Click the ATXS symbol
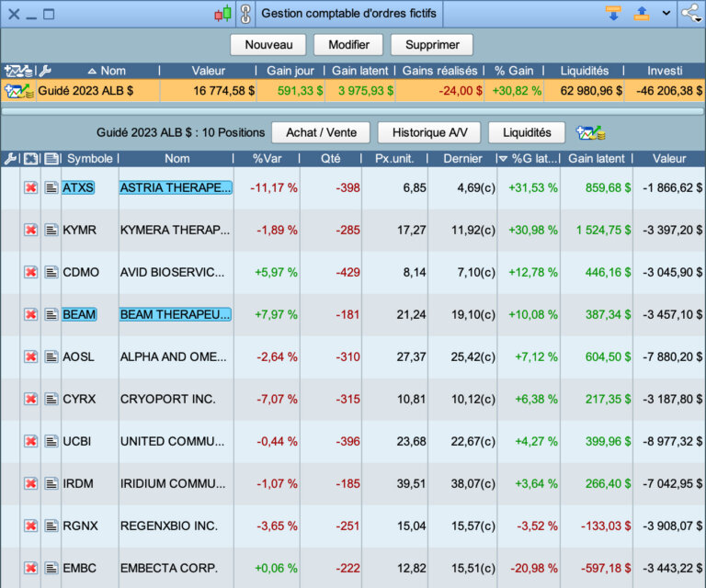 78,187
